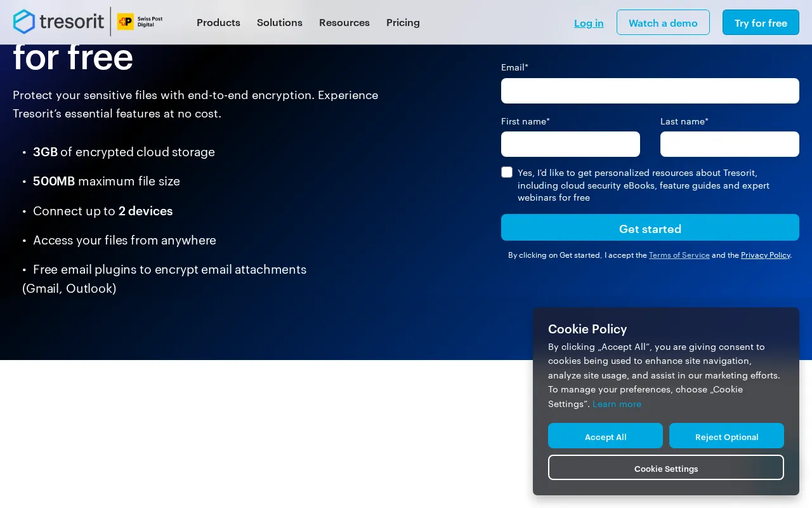This screenshot has width=812, height=508.
Task: Focus the First name field
Action: [x=570, y=144]
